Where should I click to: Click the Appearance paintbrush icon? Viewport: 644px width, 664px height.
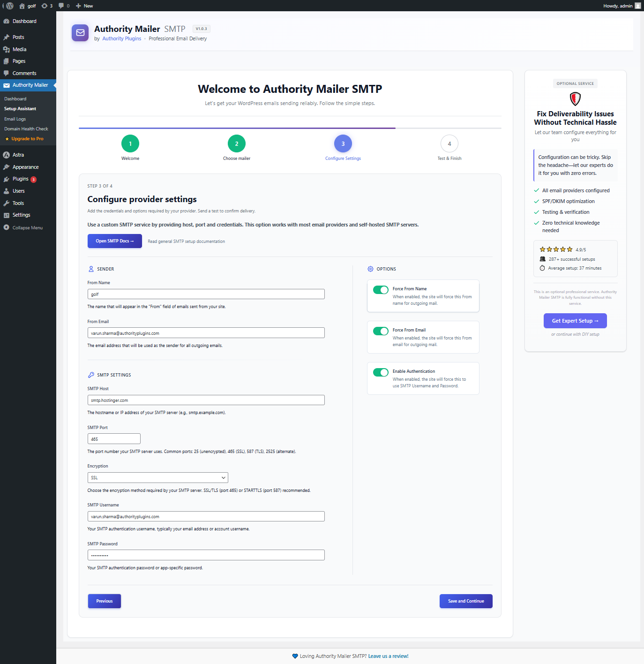tap(7, 167)
